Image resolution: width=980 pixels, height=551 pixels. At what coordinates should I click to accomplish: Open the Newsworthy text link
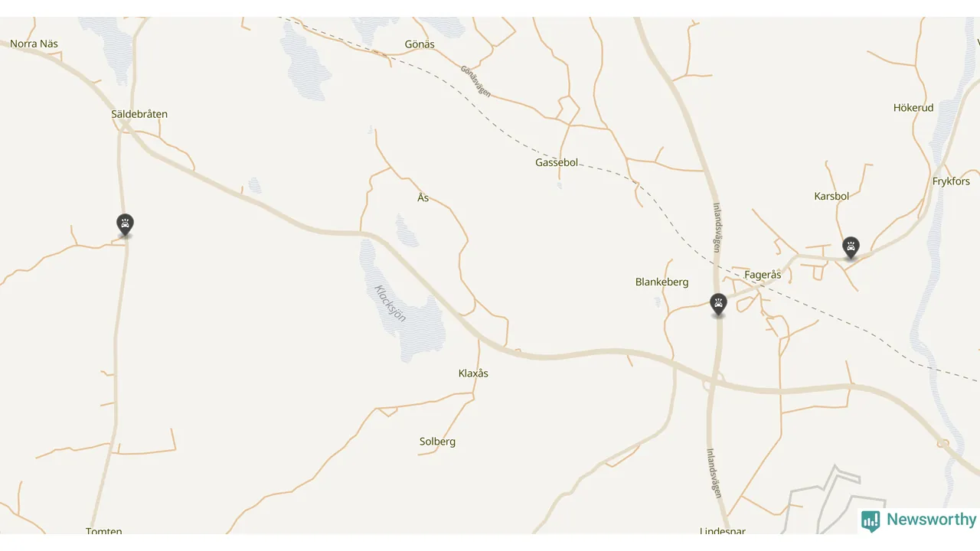pos(932,520)
